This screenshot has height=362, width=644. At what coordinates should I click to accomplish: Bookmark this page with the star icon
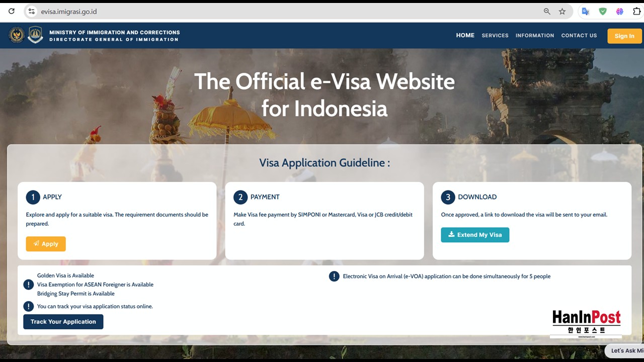pos(562,11)
